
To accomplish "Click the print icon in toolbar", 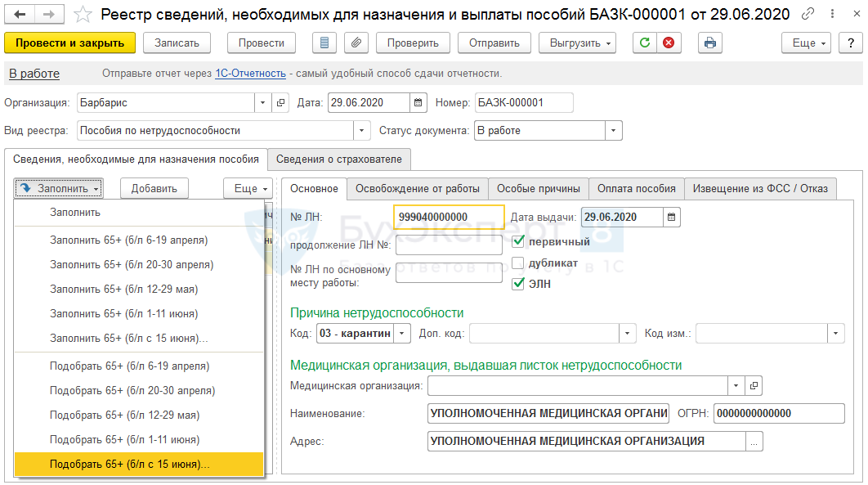I will 710,43.
